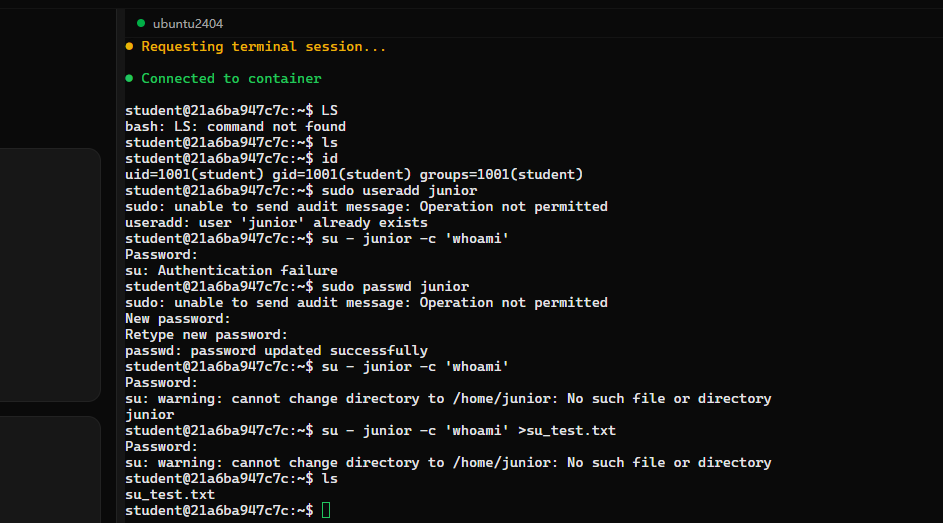The height and width of the screenshot is (523, 943).
Task: Click the Retype new password: prompt line
Action: 206,335
